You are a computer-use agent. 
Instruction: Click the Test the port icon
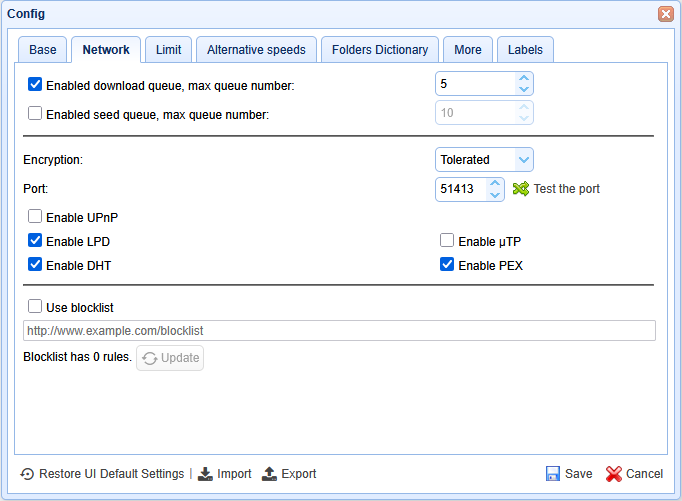point(520,188)
